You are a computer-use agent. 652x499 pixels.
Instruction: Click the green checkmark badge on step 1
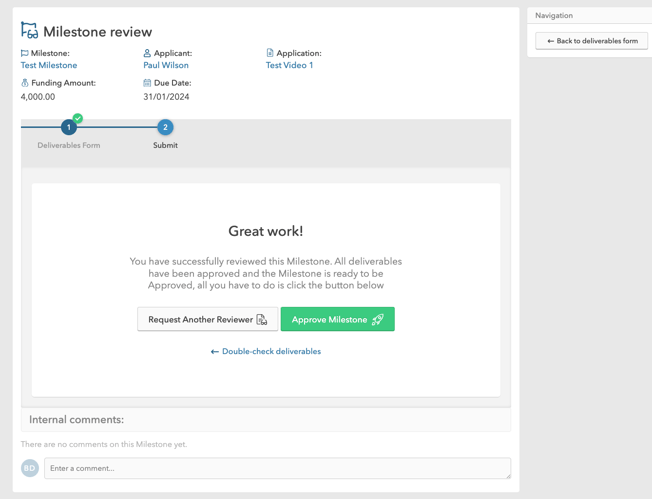pyautogui.click(x=77, y=118)
